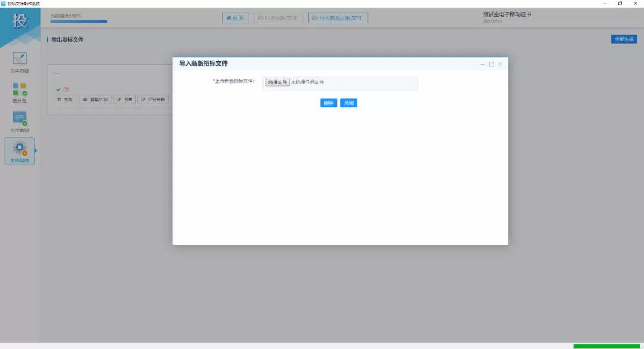This screenshot has height=349, width=644.
Task: Close the dialog with the X icon
Action: [x=500, y=64]
